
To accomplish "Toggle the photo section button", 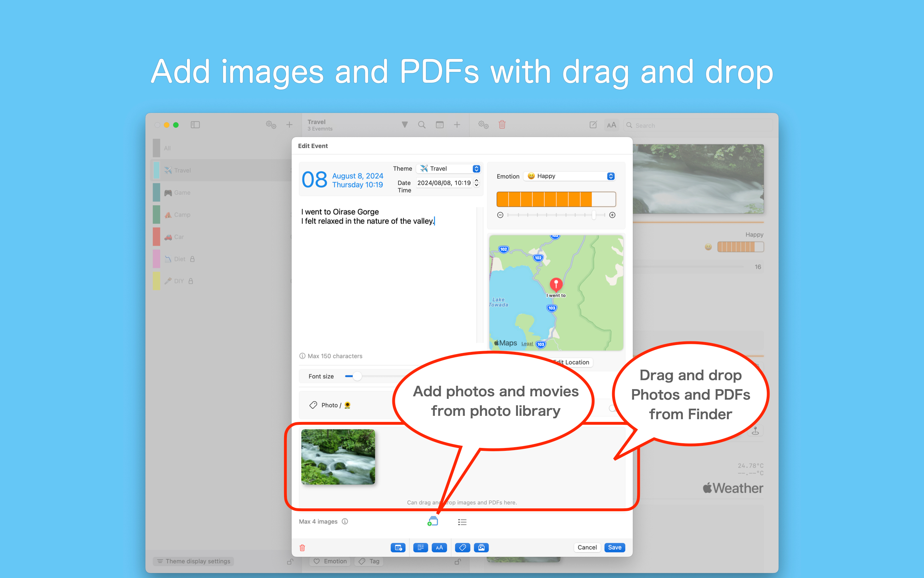I will coord(481,547).
